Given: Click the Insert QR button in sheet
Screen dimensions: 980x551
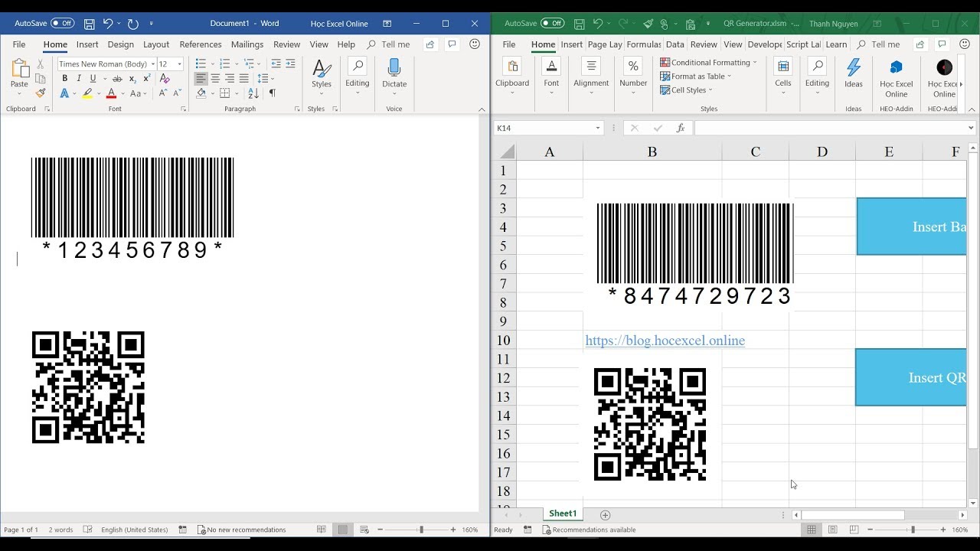Looking at the screenshot, I should coord(911,377).
